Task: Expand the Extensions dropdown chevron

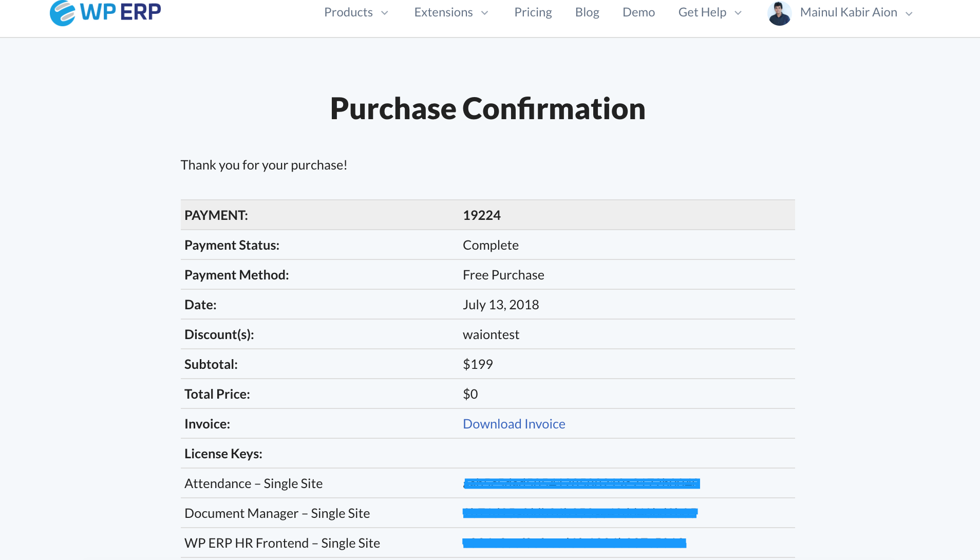Action: [484, 13]
